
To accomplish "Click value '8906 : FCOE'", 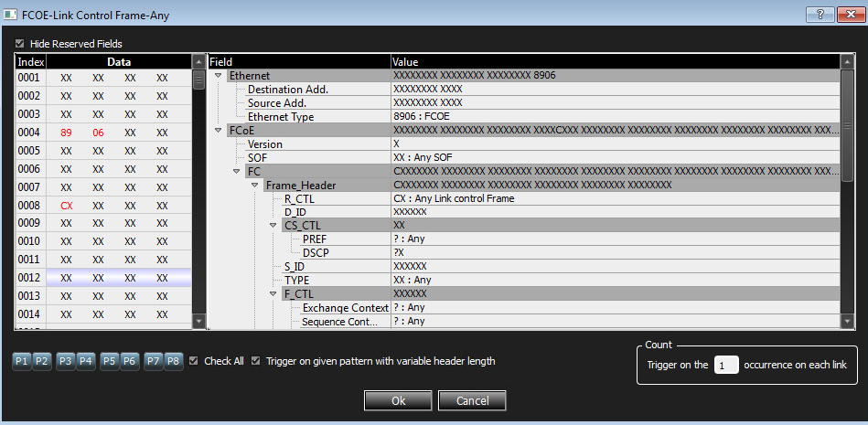I will point(420,117).
